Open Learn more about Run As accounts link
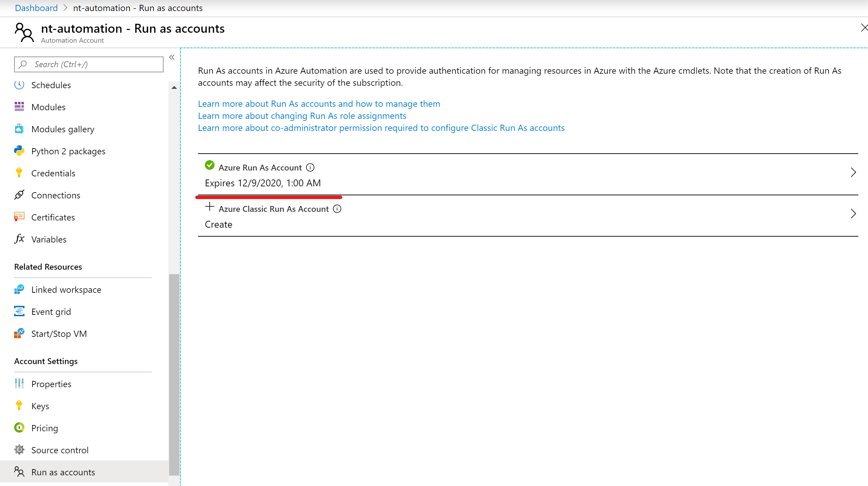 coord(319,104)
